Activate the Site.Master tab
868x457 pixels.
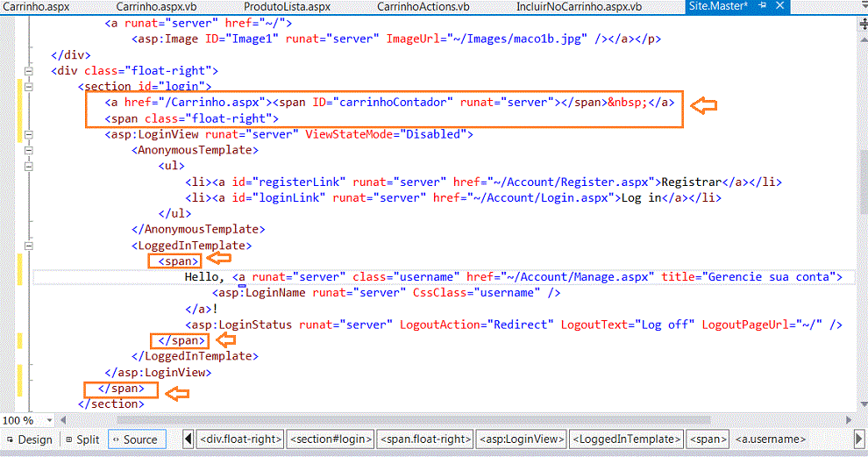tap(718, 6)
